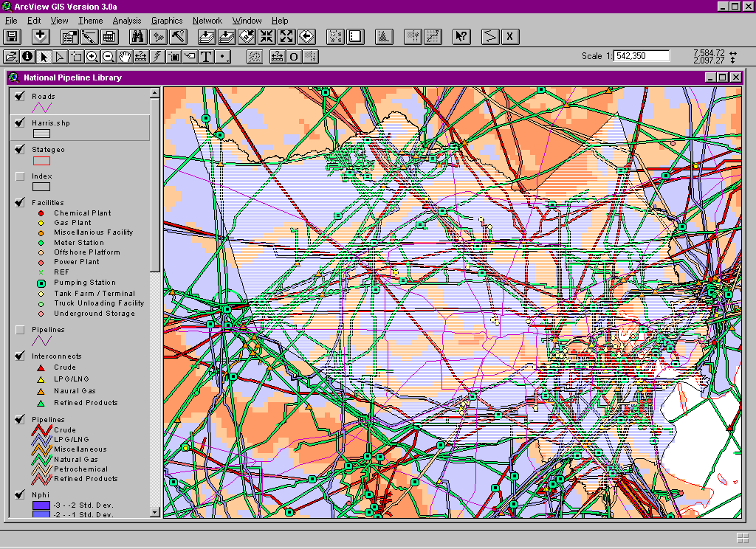Select the Text tool

207,57
